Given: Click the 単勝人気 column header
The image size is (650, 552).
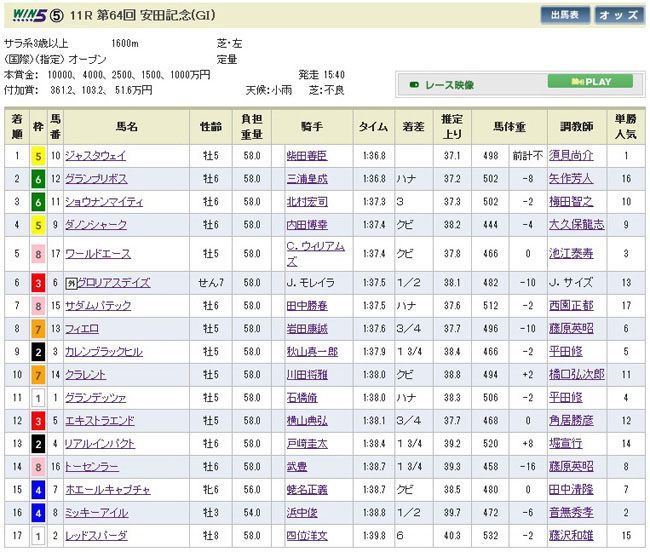Looking at the screenshot, I should [625, 126].
